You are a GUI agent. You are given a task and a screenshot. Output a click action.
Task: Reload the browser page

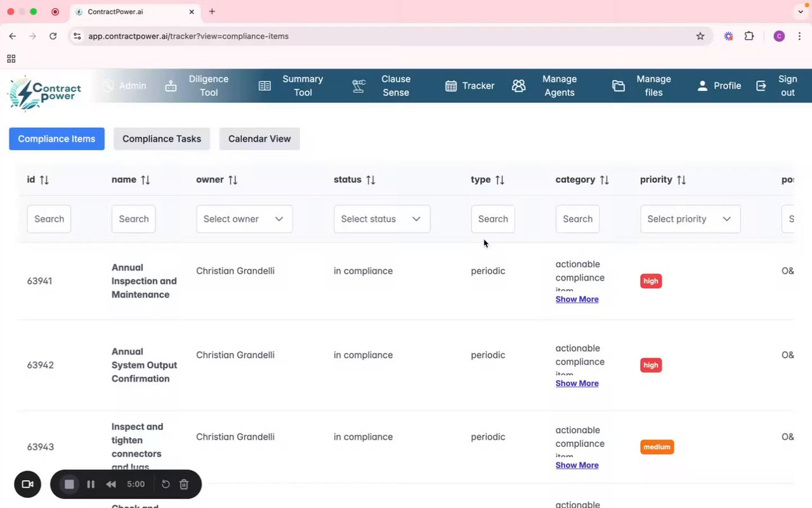(53, 36)
